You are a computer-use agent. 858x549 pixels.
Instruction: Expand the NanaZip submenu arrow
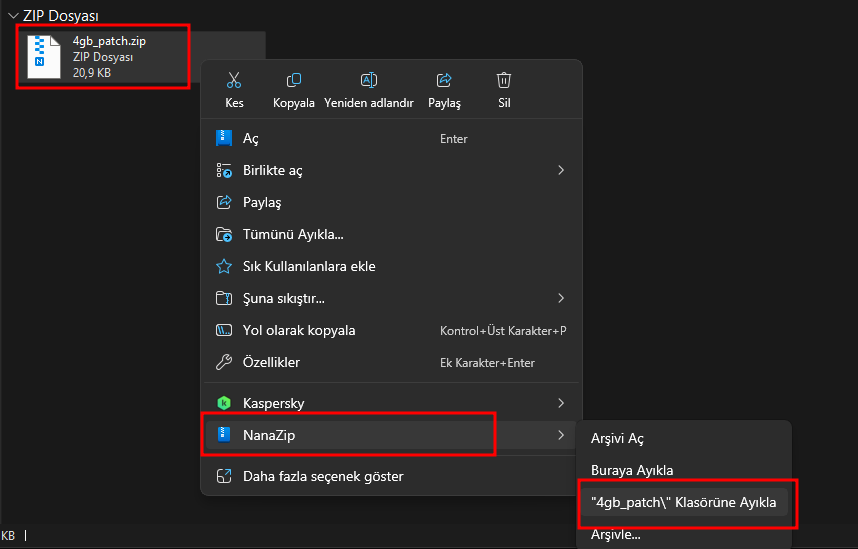coord(561,435)
